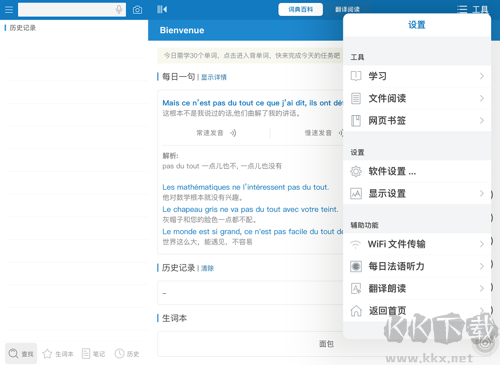Switch to the 翻译阅读 tab
Viewport: 500px width, 365px height.
click(x=347, y=9)
